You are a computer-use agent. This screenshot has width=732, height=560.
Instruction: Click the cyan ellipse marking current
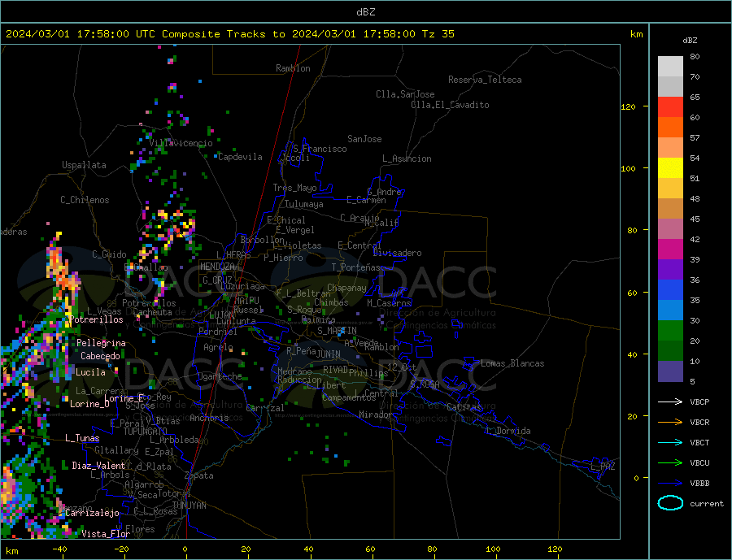[670, 502]
